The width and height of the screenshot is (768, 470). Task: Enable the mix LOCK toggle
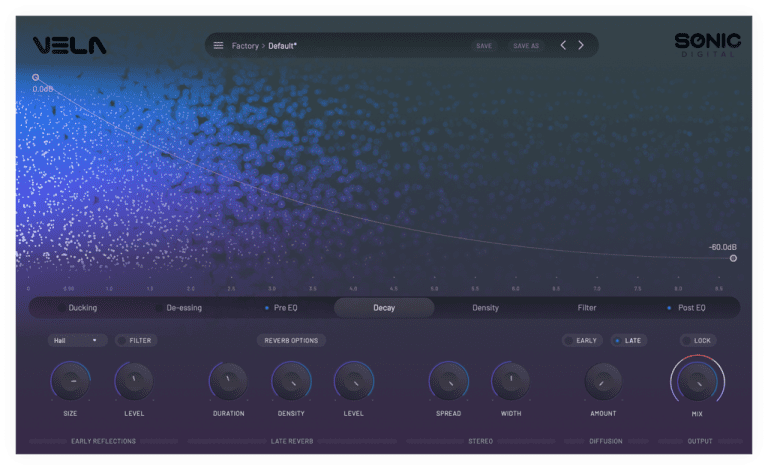[x=698, y=340]
